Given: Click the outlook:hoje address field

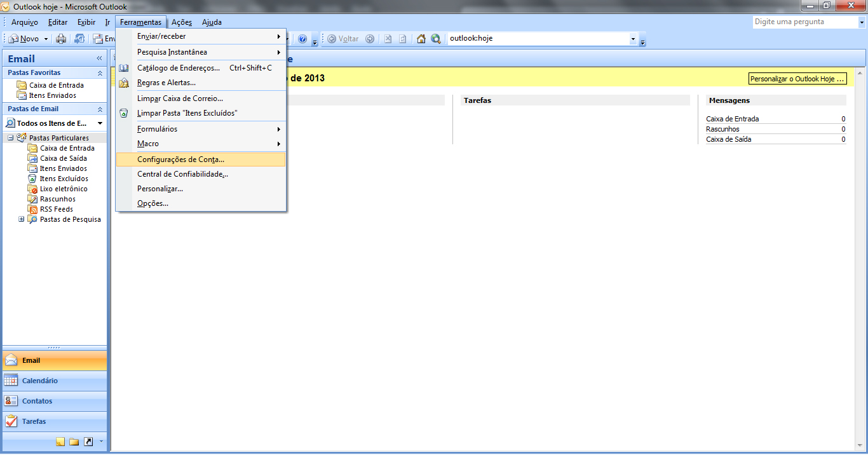Looking at the screenshot, I should tap(538, 39).
